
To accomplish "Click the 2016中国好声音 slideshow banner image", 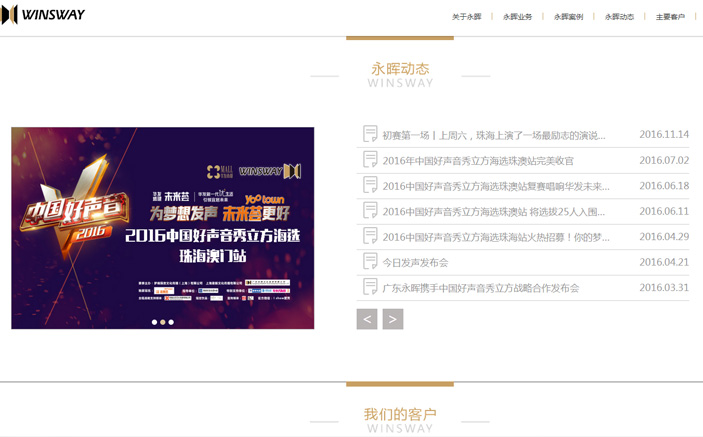I will click(163, 228).
